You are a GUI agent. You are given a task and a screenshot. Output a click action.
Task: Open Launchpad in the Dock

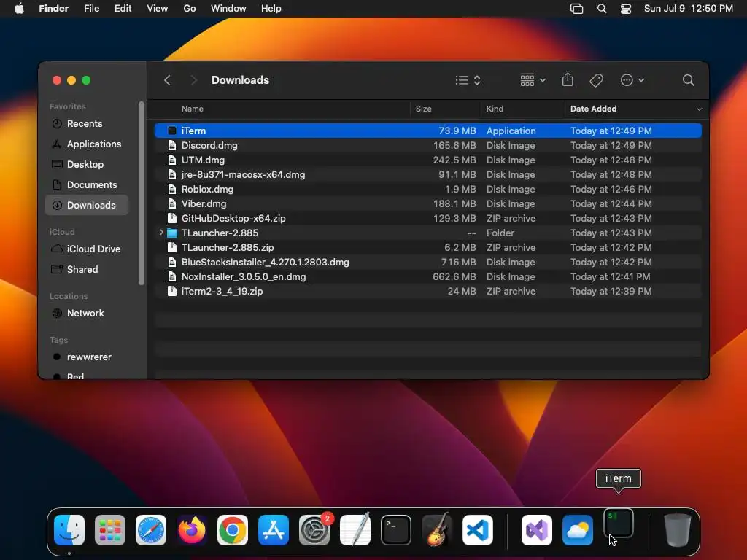pos(110,530)
